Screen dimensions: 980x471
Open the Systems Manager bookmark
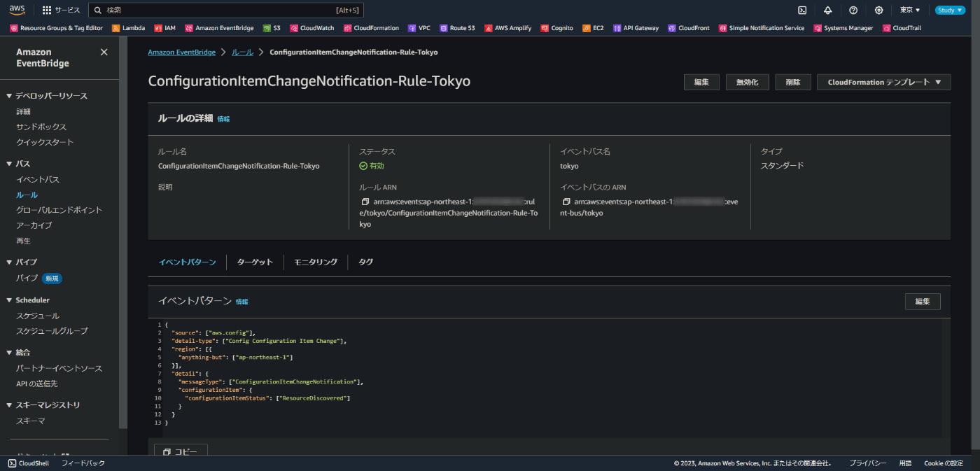click(843, 28)
